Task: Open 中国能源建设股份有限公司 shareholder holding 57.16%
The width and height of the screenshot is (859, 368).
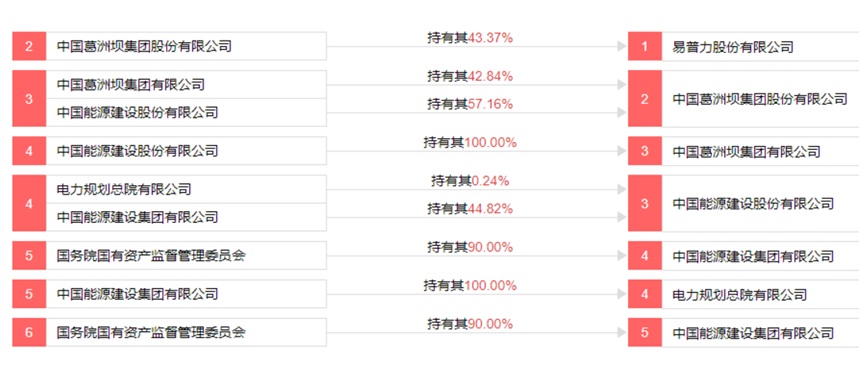Action: [x=138, y=113]
